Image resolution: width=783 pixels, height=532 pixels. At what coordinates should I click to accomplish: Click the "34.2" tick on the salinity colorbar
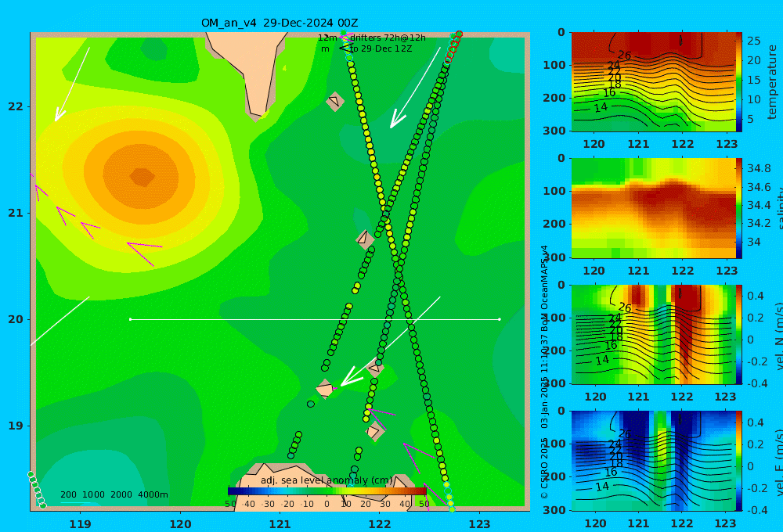(759, 223)
